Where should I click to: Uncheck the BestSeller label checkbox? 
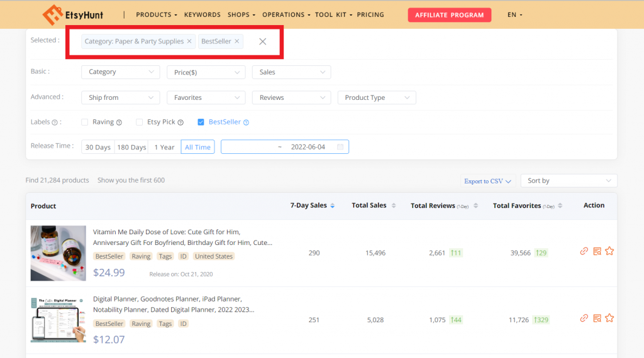201,122
